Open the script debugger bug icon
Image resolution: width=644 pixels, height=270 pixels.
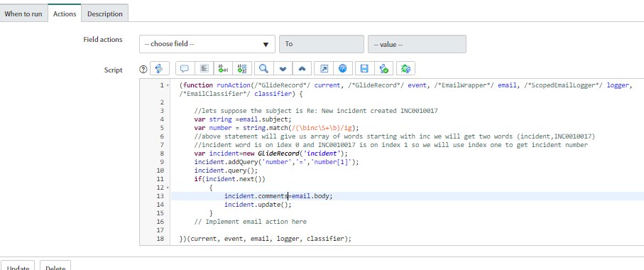405,68
